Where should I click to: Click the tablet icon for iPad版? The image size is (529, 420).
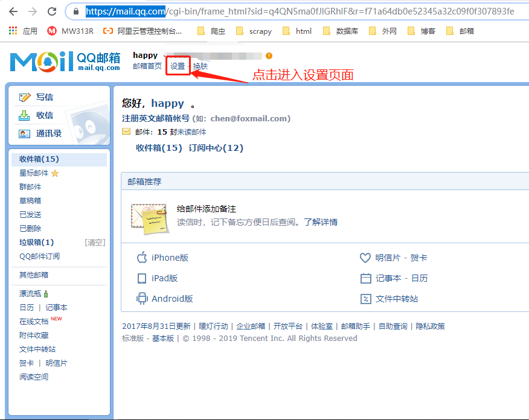point(142,278)
